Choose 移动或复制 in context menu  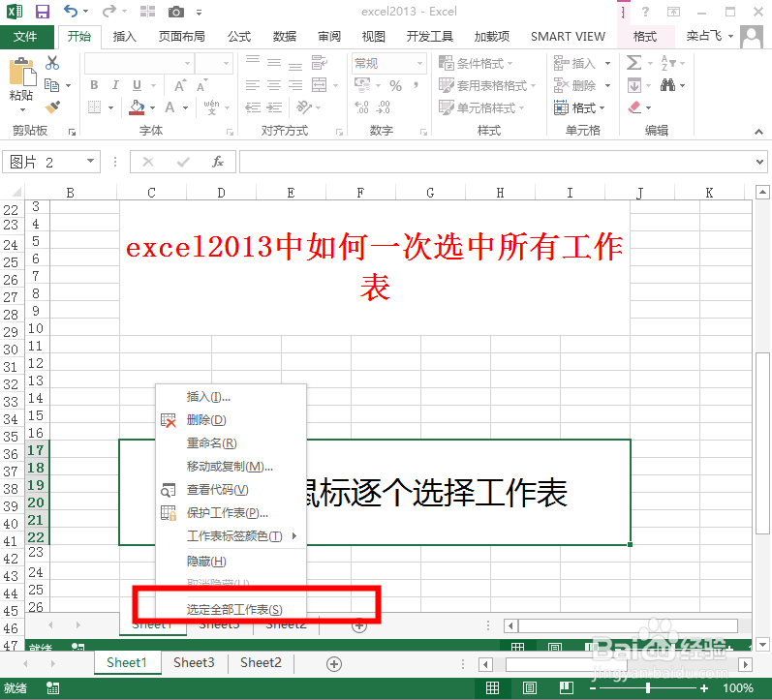(x=230, y=466)
